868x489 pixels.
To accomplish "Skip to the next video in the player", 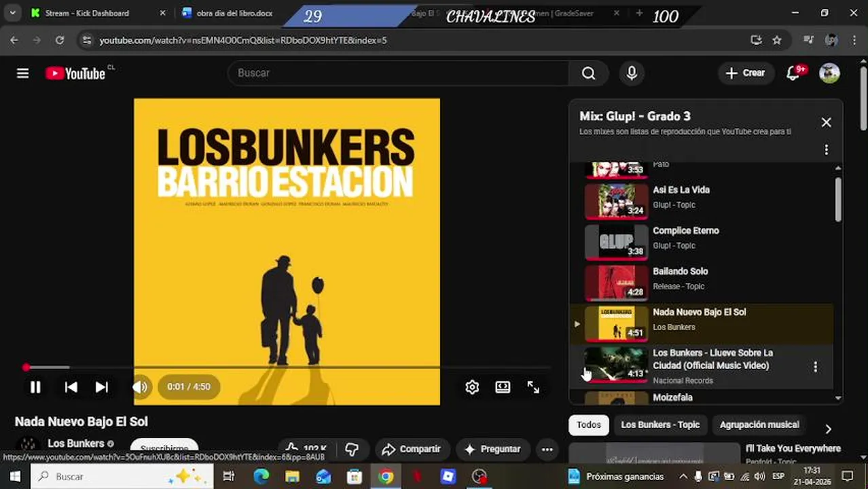I will point(101,386).
